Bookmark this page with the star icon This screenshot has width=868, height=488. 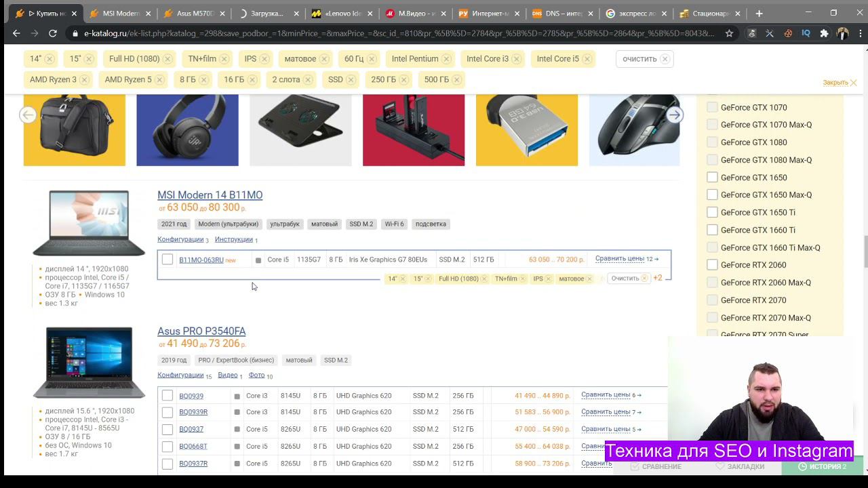pos(729,33)
